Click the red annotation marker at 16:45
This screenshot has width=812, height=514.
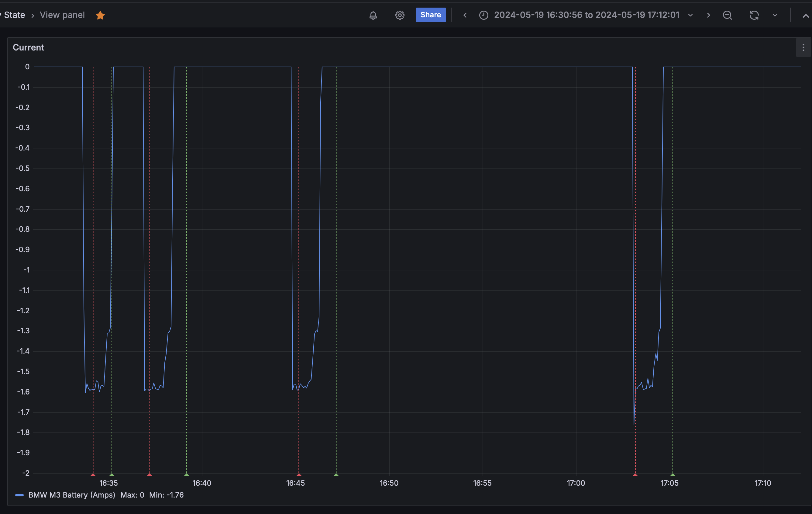coord(299,474)
